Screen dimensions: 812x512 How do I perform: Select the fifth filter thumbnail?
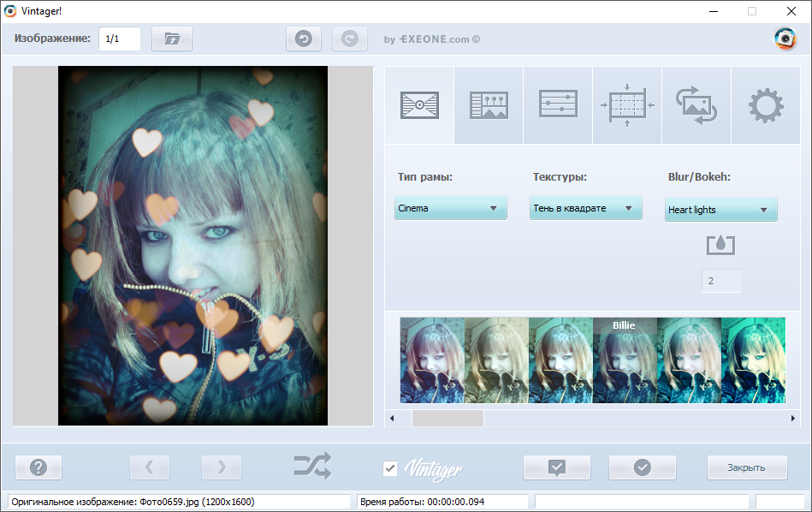[689, 360]
